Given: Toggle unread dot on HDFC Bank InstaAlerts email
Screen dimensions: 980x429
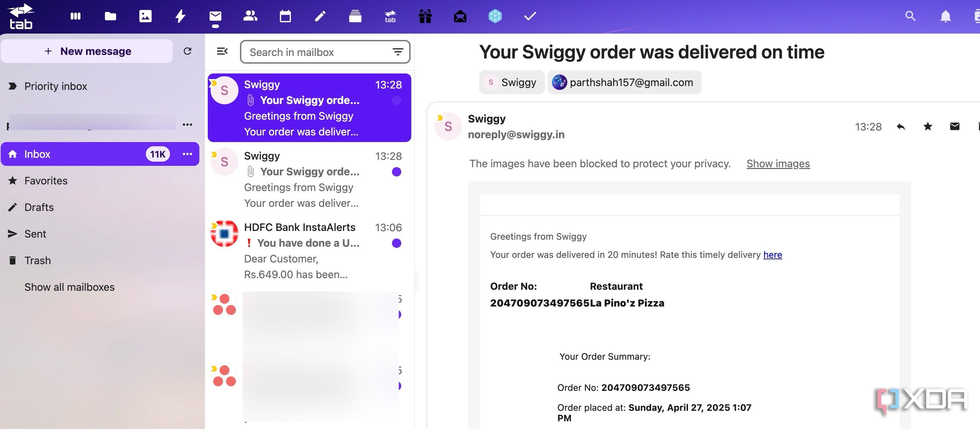Looking at the screenshot, I should coord(396,243).
